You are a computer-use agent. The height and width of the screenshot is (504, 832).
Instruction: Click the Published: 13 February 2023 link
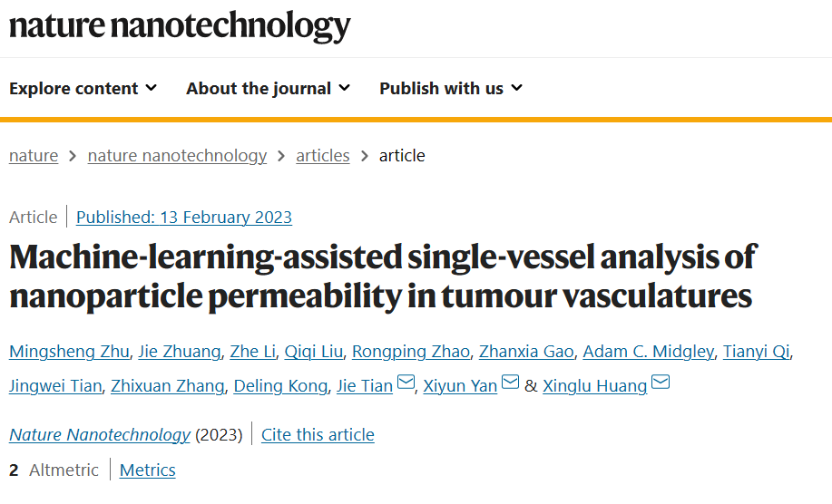(184, 218)
